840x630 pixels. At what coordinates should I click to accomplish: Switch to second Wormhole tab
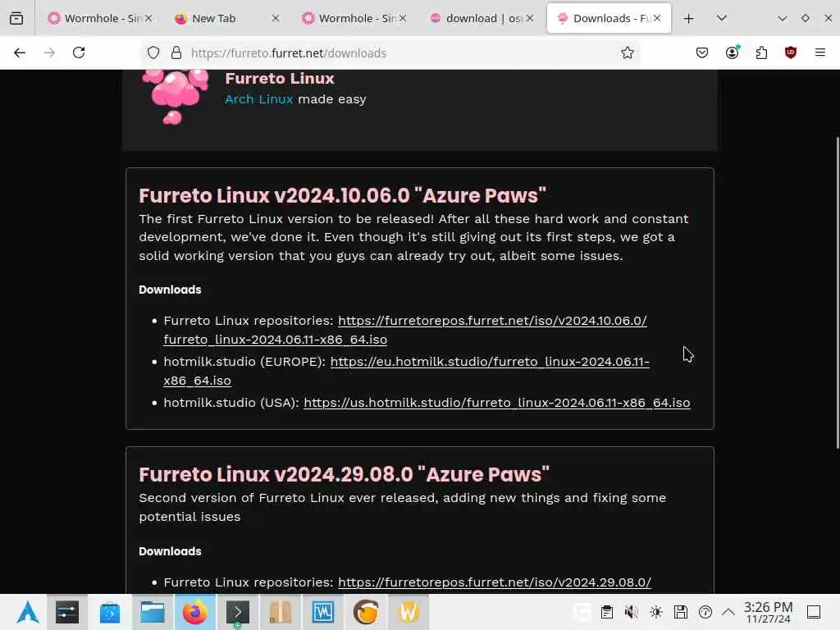pos(354,18)
